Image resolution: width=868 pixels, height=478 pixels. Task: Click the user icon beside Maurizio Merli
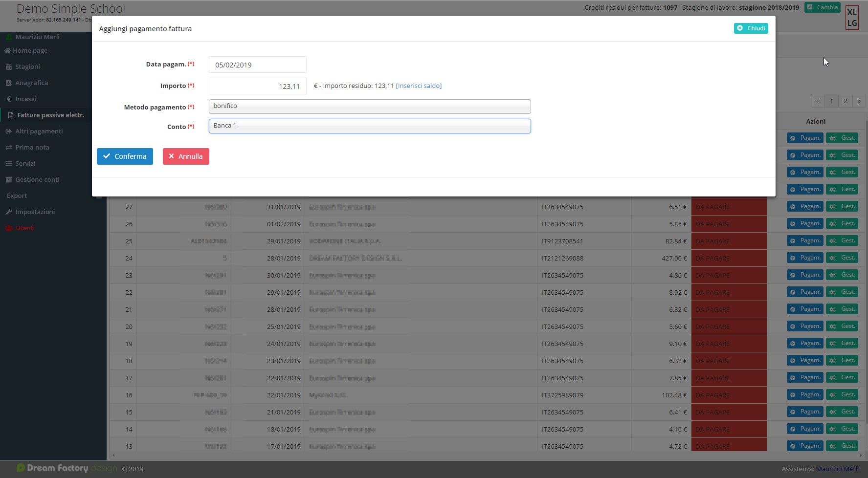(9, 37)
